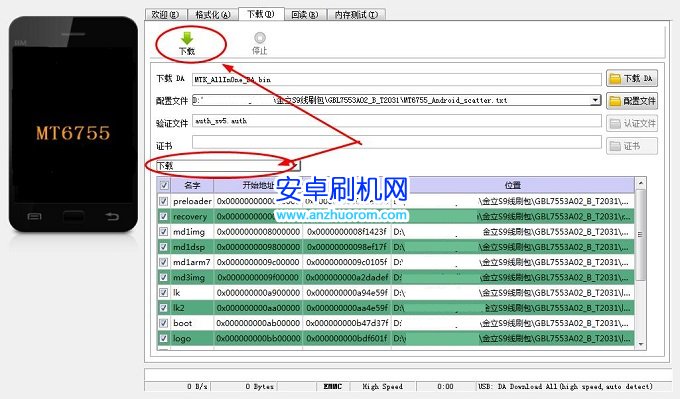This screenshot has height=399, width=680.
Task: Click the 0 B/s status entry
Action: point(197,386)
